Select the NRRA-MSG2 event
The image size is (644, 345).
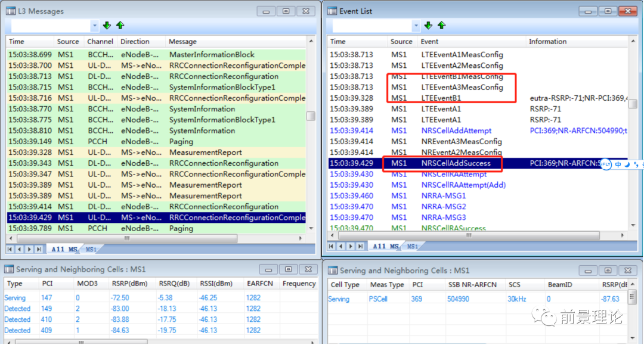[478, 207]
